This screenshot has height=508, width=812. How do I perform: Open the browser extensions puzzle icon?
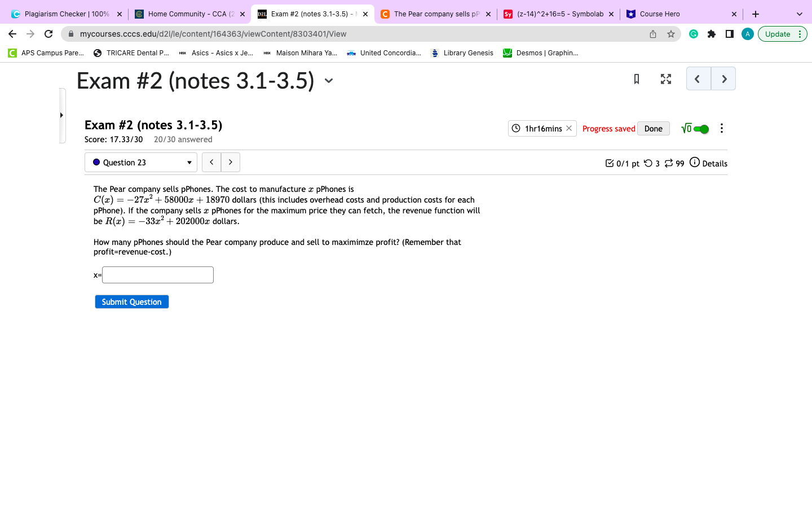711,34
